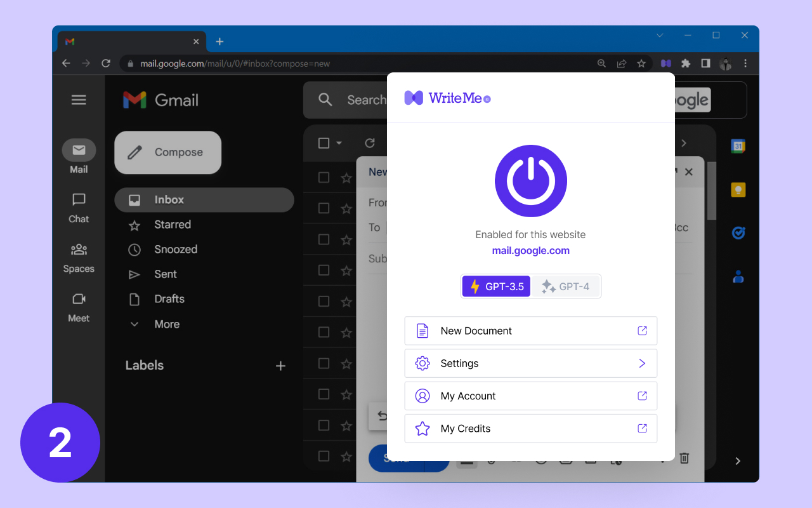Open Gmail main menu hamburger

click(79, 100)
